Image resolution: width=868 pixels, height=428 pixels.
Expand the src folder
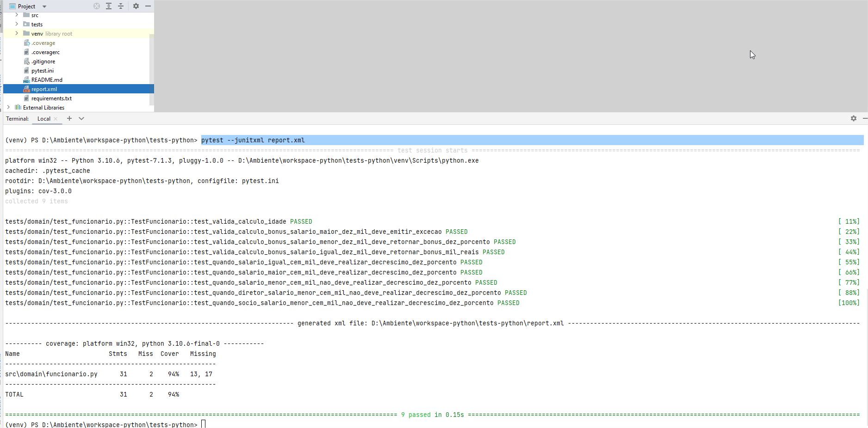click(x=17, y=15)
